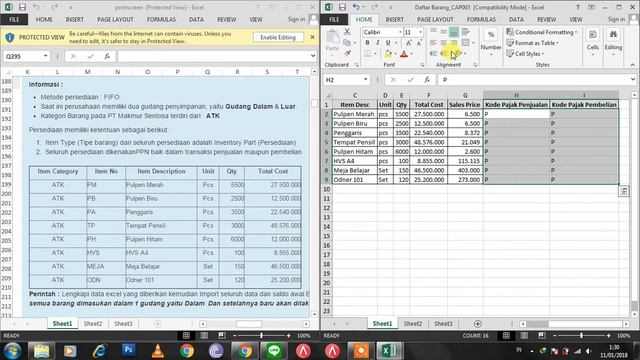Open Cell Styles menu
The width and height of the screenshot is (640, 360).
pos(525,53)
